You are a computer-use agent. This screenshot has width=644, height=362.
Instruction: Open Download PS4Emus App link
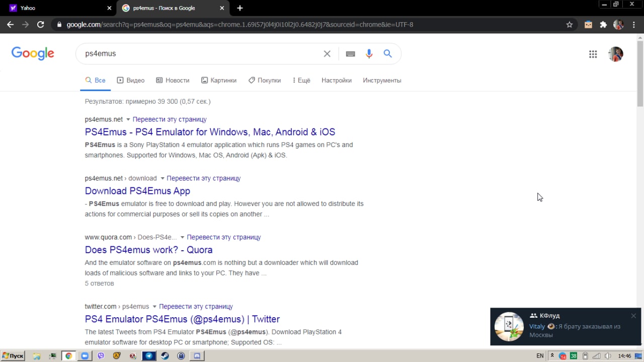click(137, 191)
